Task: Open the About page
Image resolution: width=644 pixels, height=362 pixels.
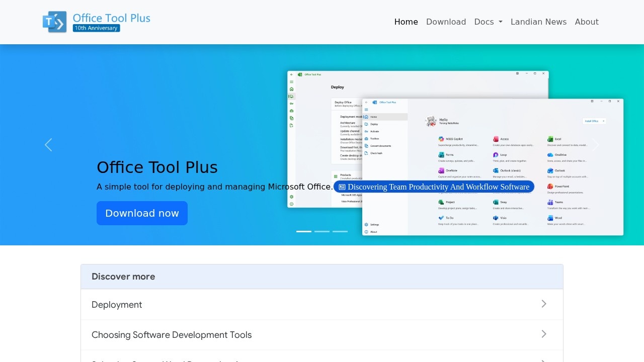Action: pos(587,22)
